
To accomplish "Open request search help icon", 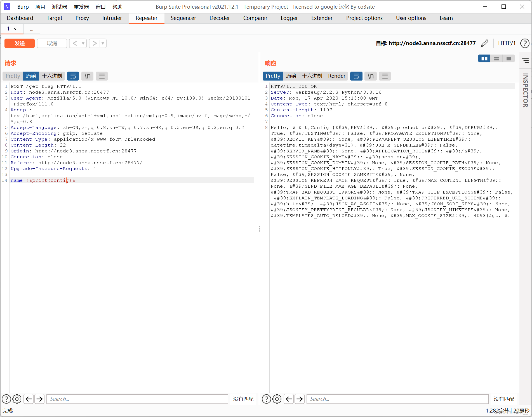I will (6, 399).
